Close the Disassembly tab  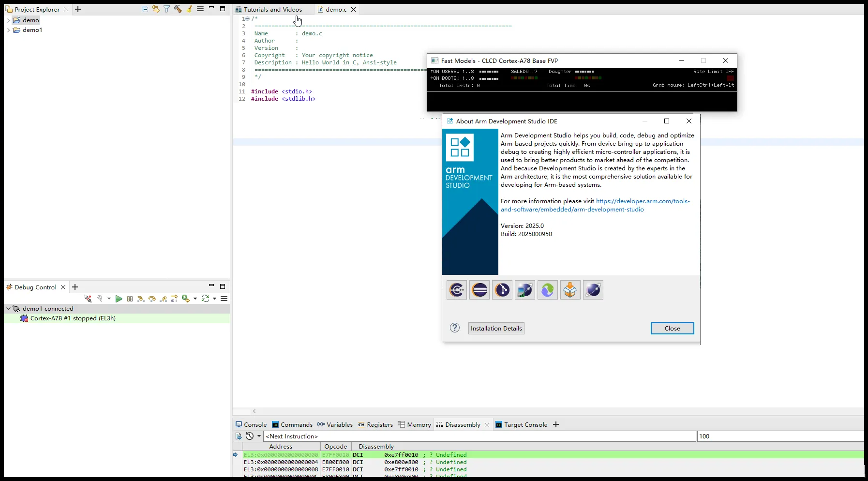click(487, 425)
